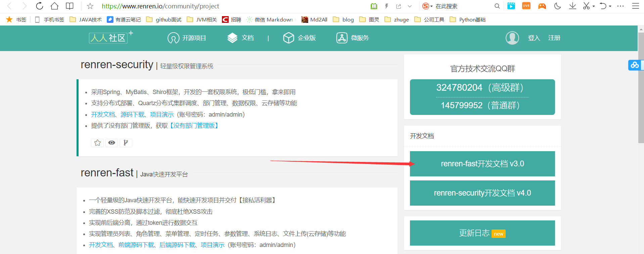Open the game controller icon
Image resolution: width=644 pixels, height=254 pixels.
pos(542,6)
